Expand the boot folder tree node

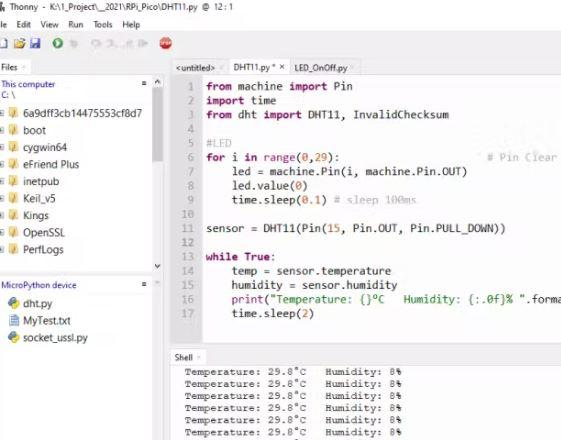[x=2, y=130]
